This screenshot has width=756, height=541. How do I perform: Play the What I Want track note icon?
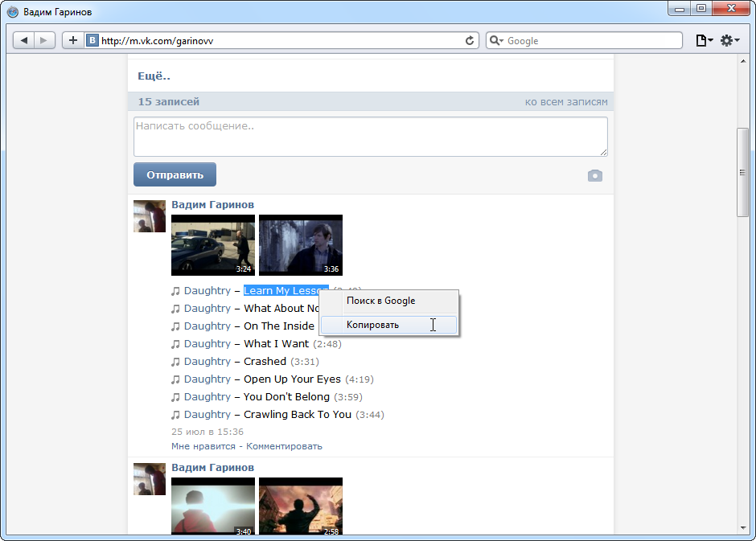point(175,344)
